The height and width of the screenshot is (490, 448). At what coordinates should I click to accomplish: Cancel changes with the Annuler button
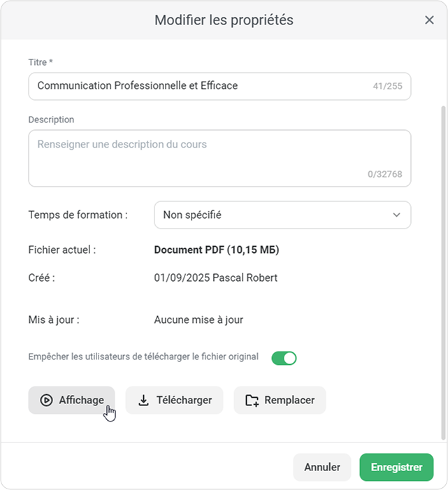click(321, 467)
